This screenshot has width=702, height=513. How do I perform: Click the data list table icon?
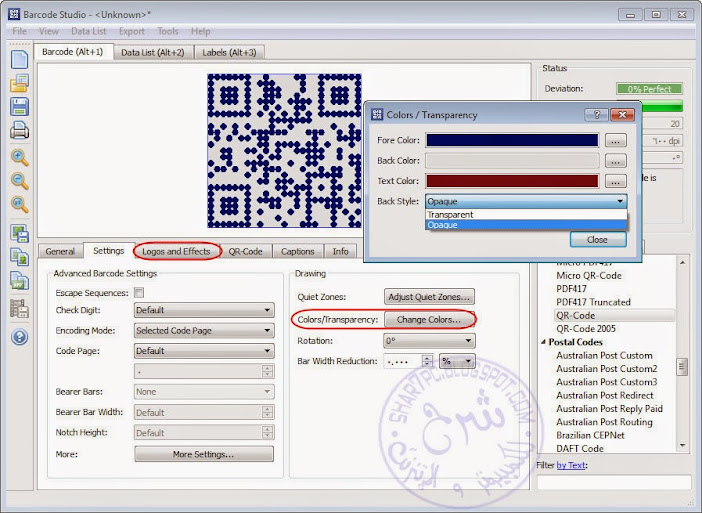tap(19, 308)
